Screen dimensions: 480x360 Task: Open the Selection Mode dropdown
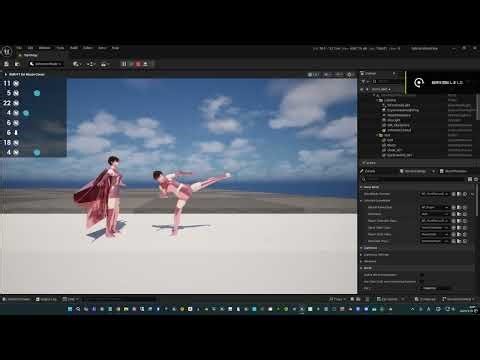point(46,64)
